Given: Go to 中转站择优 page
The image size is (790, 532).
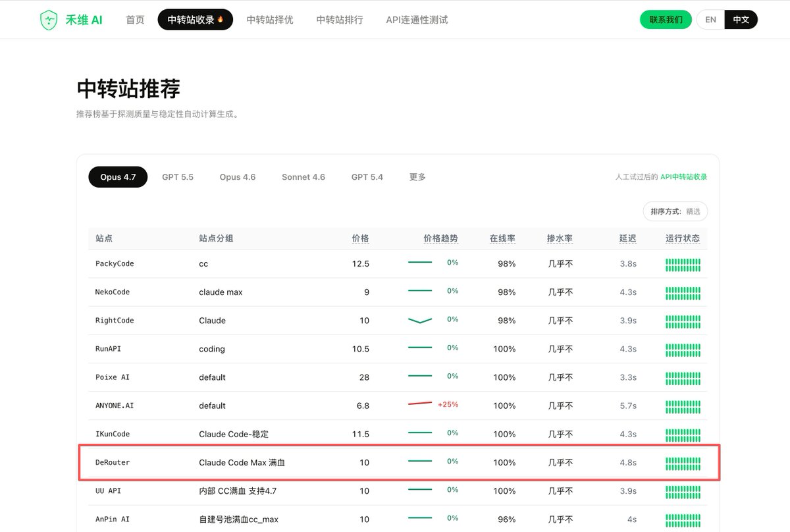Looking at the screenshot, I should (270, 20).
